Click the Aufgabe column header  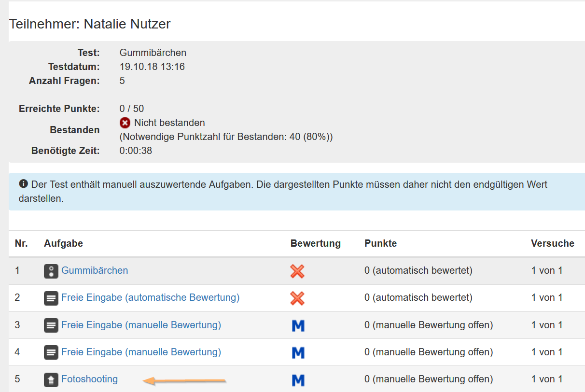pos(63,243)
